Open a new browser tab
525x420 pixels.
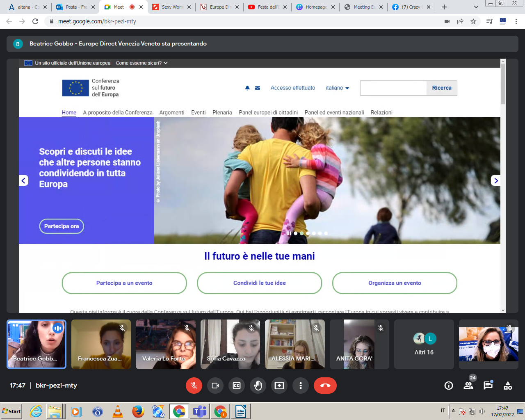click(x=444, y=7)
